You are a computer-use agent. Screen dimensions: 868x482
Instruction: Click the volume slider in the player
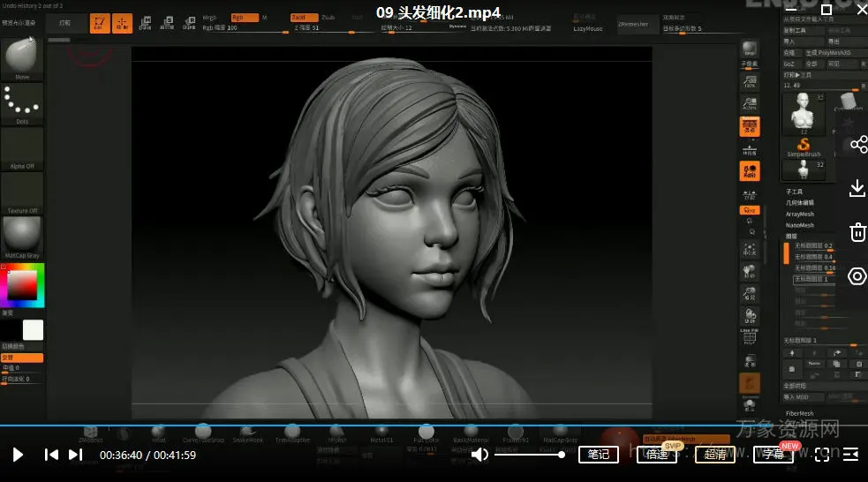coord(530,455)
